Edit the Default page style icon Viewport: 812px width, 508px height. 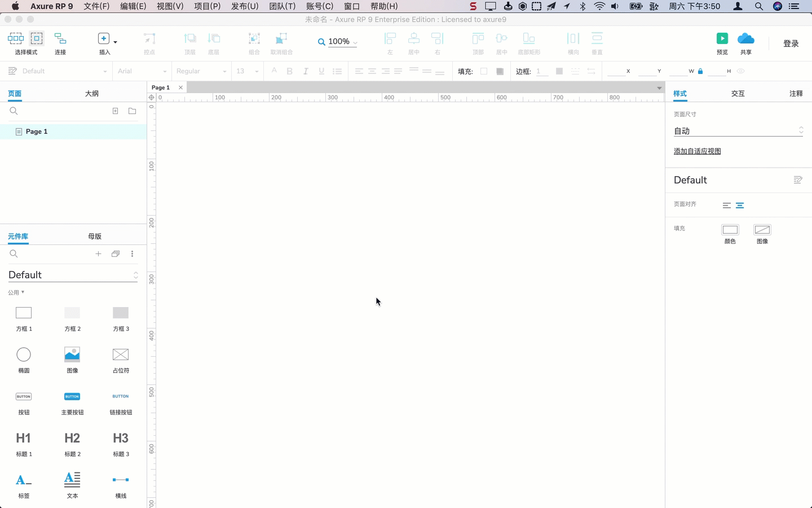coord(798,180)
